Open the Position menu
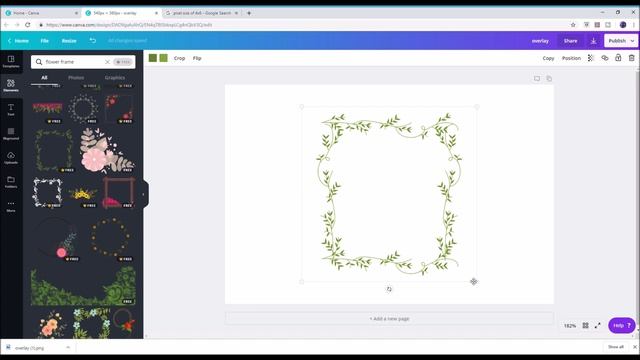Image resolution: width=640 pixels, height=360 pixels. [x=571, y=58]
